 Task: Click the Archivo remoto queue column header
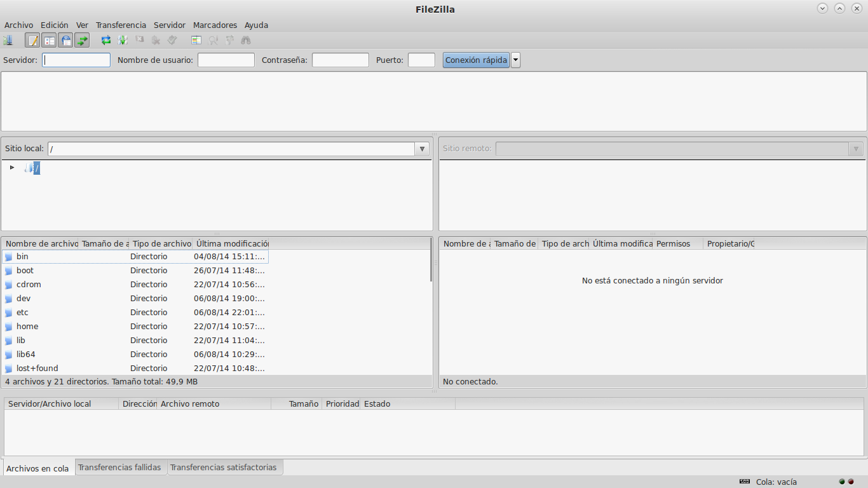(214, 404)
